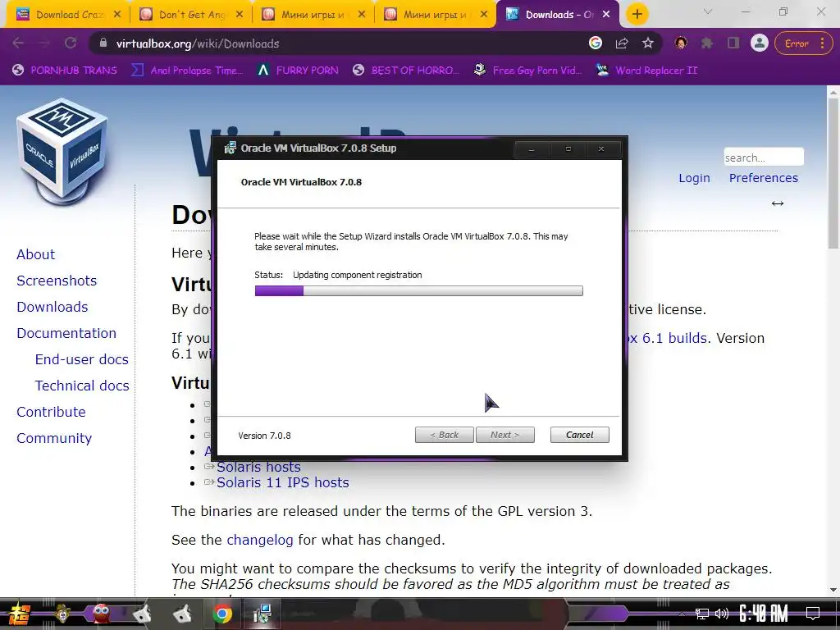The width and height of the screenshot is (840, 630).
Task: Open the About sidebar link
Action: [x=35, y=254]
